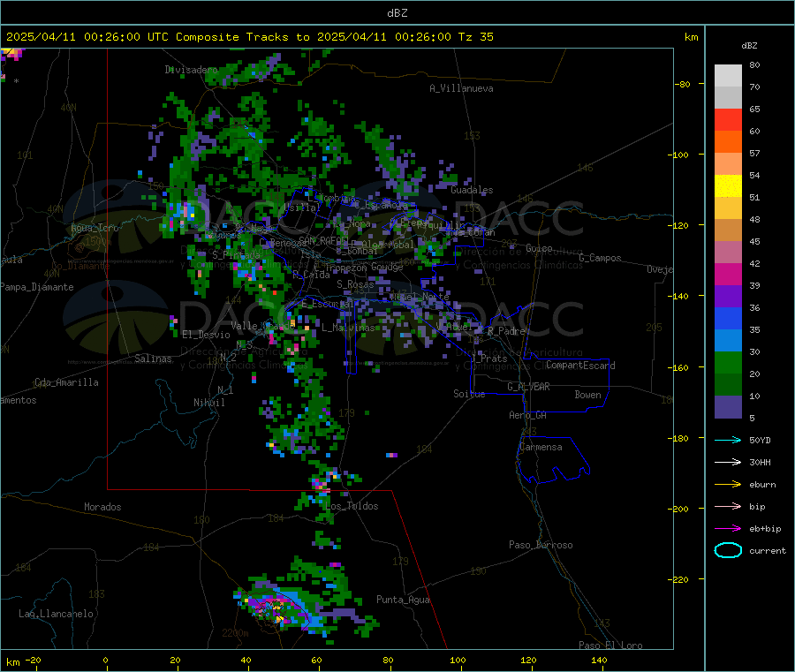The width and height of the screenshot is (795, 672).
Task: Click the -220 km axis tick label
Action: [678, 580]
